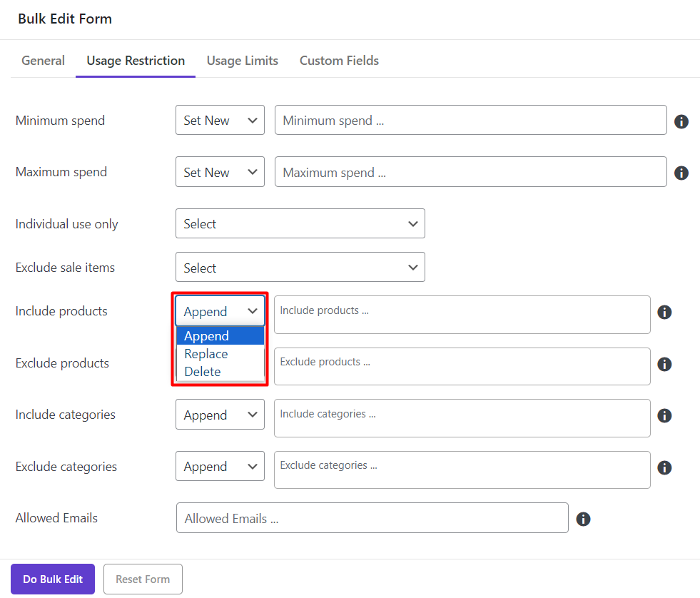Image resolution: width=700 pixels, height=598 pixels.
Task: Click info icon next to Minimum spend
Action: tap(681, 121)
